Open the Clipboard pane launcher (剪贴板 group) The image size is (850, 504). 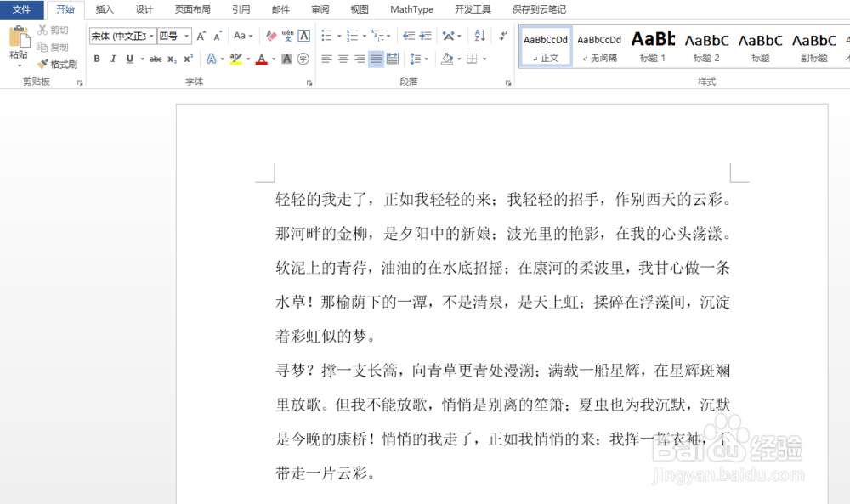80,83
